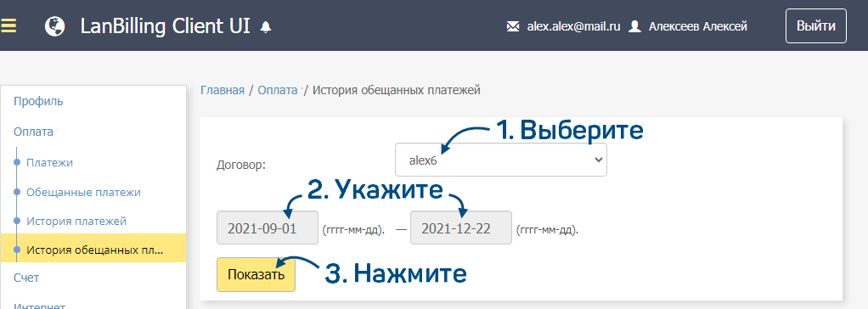Open Счет in sidebar
The image size is (868, 309).
pos(26,278)
